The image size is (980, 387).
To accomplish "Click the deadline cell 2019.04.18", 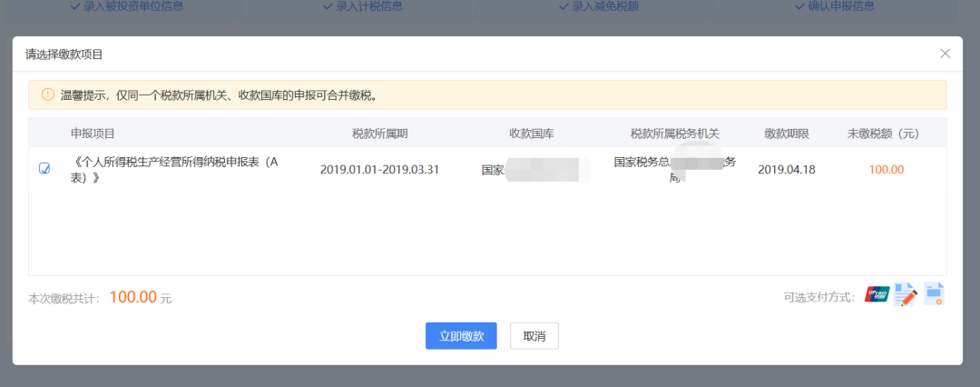I will [x=786, y=170].
